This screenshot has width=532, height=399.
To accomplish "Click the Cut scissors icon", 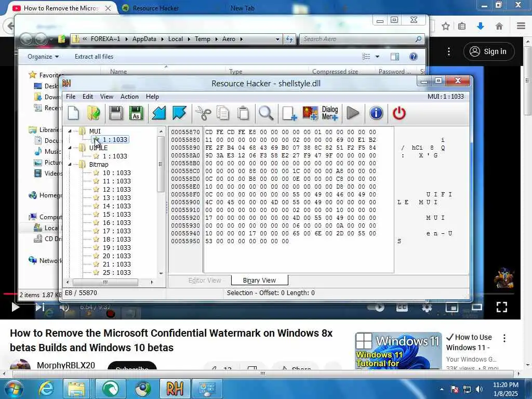I will (203, 113).
